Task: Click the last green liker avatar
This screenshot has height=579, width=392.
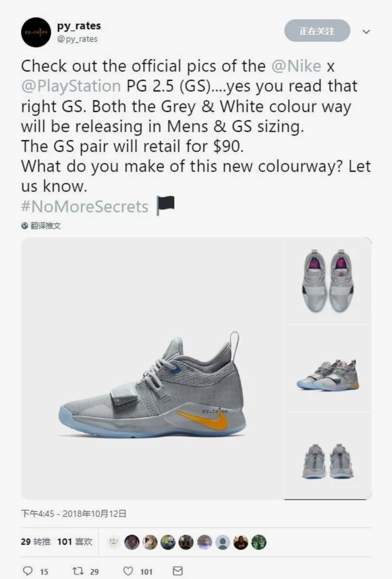Action: 259,542
